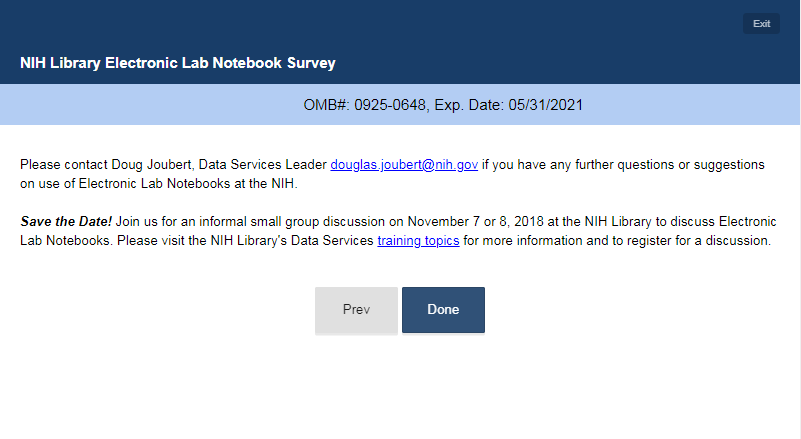
Task: Click the NIH Library Electronic Lab Notebook Survey title
Action: point(178,63)
